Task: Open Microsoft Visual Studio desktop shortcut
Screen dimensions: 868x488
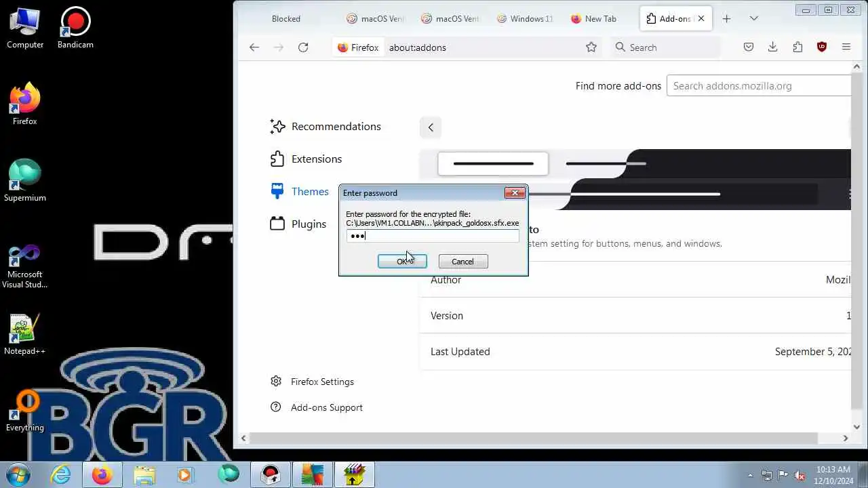Action: [25, 266]
